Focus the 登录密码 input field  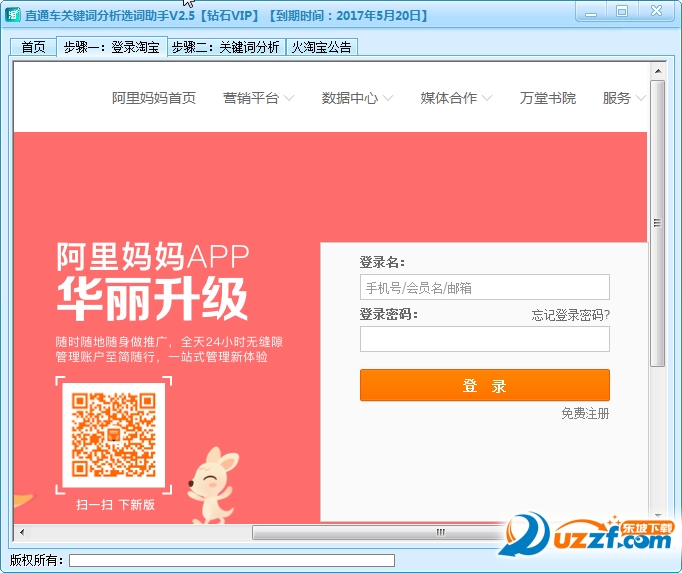(485, 339)
